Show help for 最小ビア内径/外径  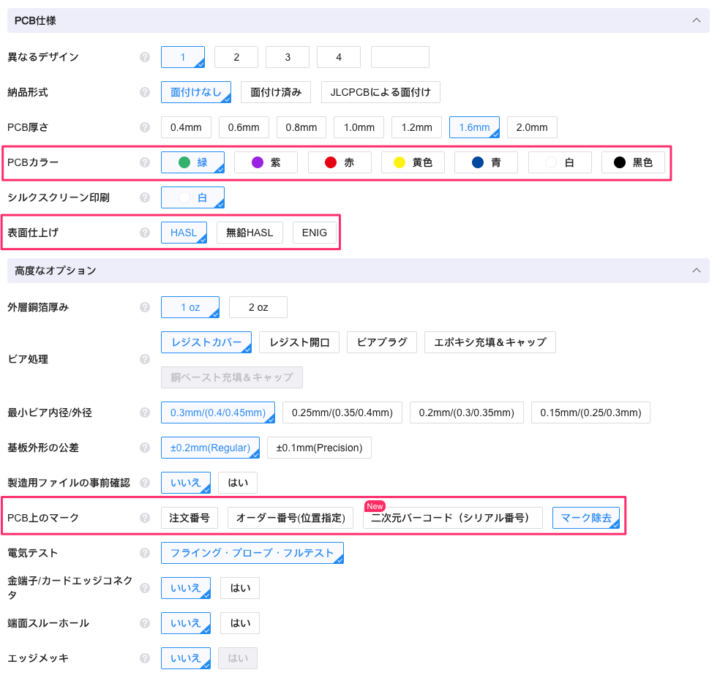coord(145,412)
